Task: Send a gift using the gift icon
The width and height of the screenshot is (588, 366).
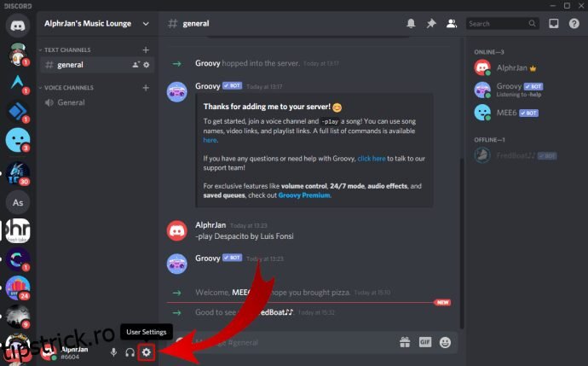Action: [405, 342]
